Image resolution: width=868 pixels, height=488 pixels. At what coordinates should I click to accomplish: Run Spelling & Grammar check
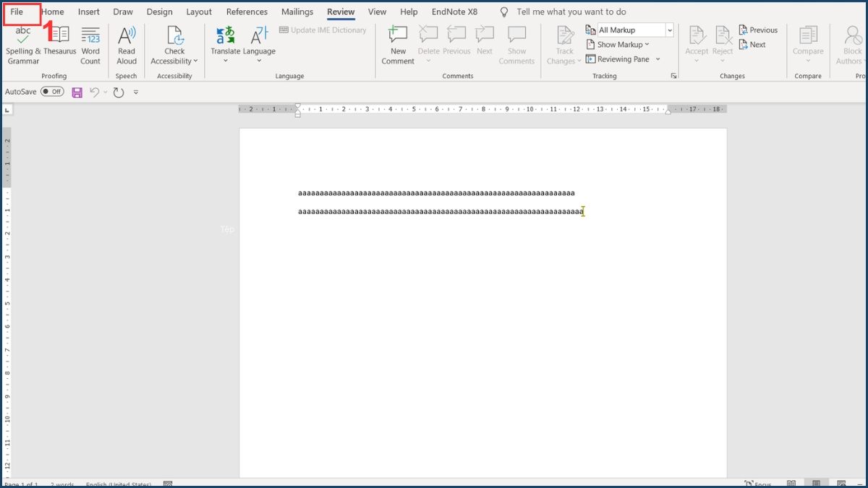tap(22, 45)
